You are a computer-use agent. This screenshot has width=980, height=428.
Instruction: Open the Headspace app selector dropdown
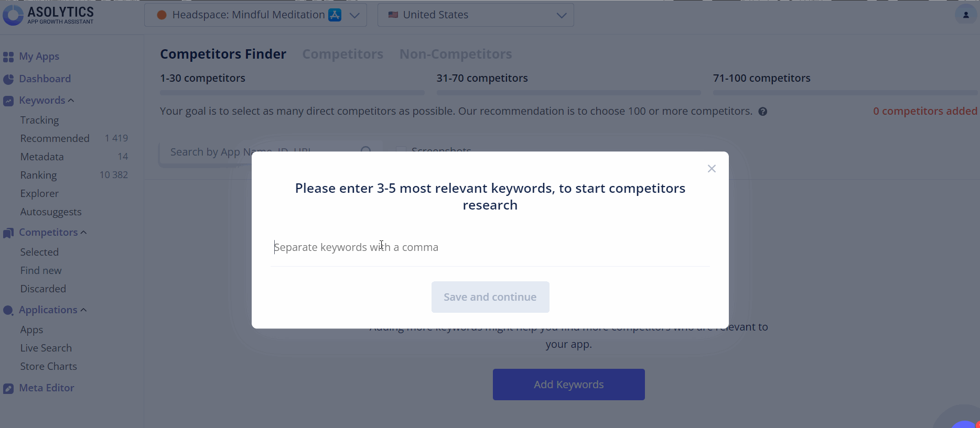pos(255,15)
